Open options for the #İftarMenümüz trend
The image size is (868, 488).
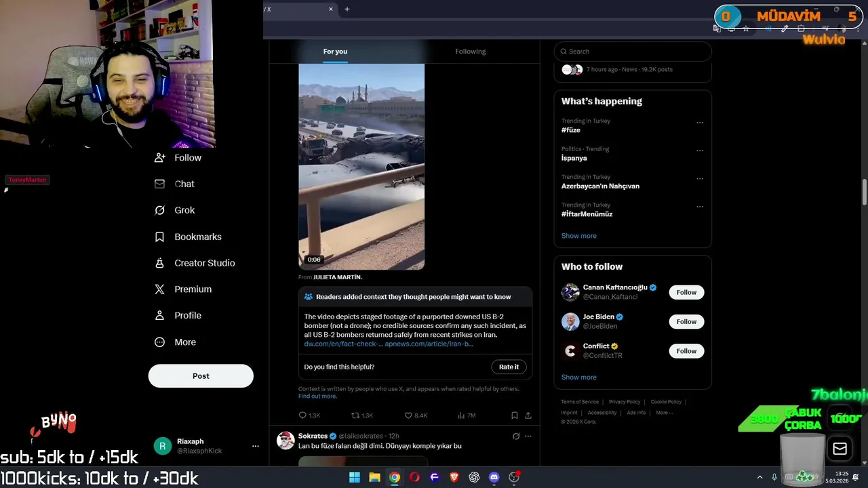pos(700,207)
